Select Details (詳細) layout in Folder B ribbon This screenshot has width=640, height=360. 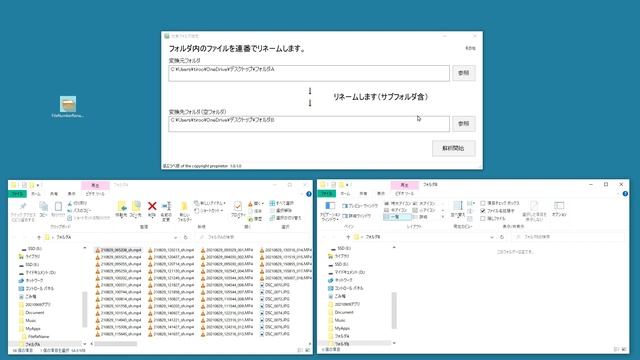420,217
